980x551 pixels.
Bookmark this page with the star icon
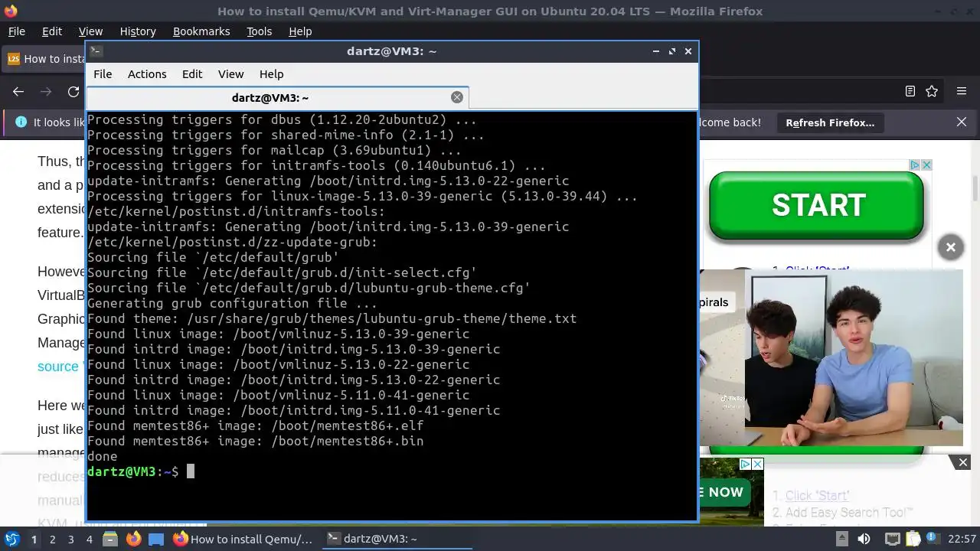pos(932,92)
